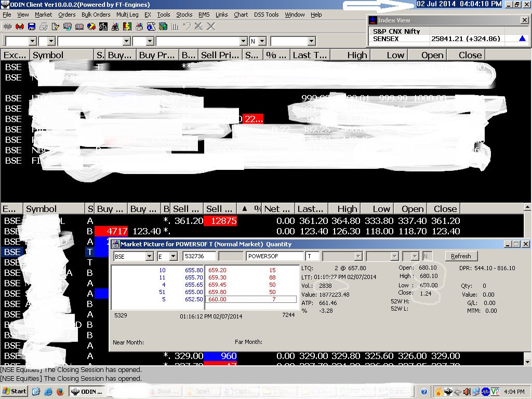
Task: Click the blue floppy disk save icon
Action: [x=32, y=26]
